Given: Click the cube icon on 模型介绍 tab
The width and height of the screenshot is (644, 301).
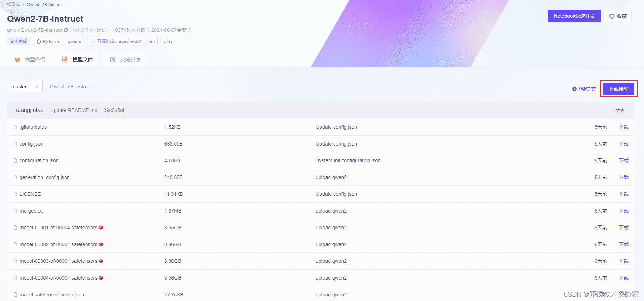Looking at the screenshot, I should pyautogui.click(x=17, y=60).
